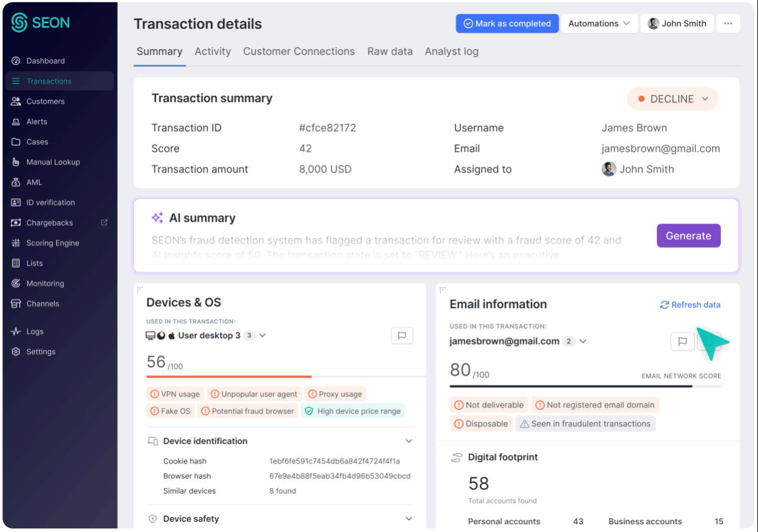This screenshot has width=758, height=532.
Task: Flag the Email information widget
Action: pyautogui.click(x=682, y=341)
